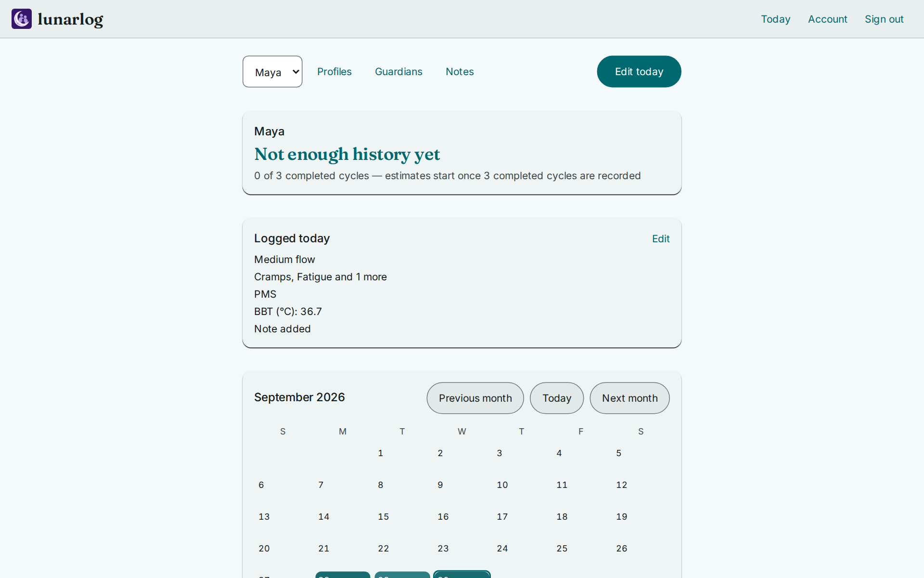The image size is (924, 578).
Task: Jump the calendar to Today
Action: coord(557,398)
